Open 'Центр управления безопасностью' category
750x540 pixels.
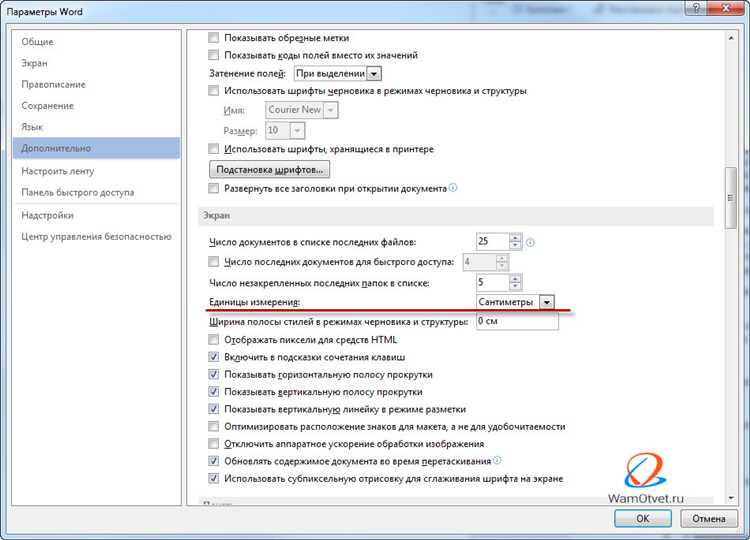pyautogui.click(x=96, y=236)
